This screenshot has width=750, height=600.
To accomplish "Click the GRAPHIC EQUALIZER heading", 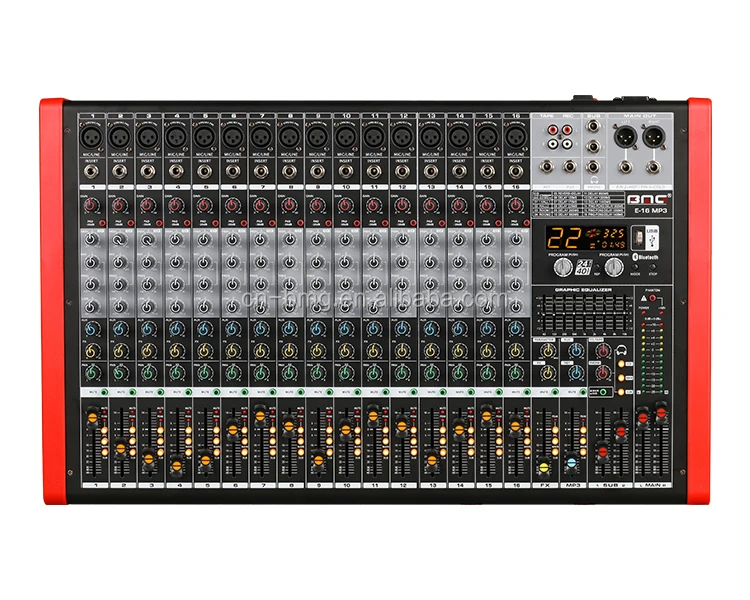I will coord(583,290).
